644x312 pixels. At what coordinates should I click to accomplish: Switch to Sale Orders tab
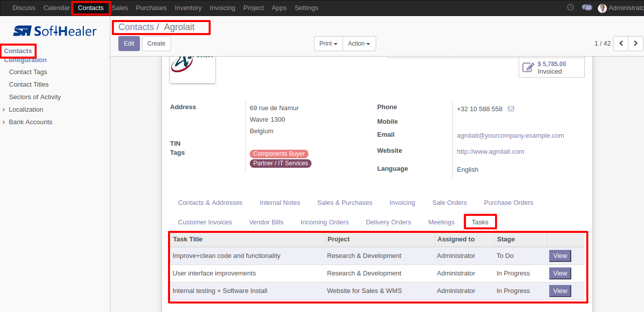pyautogui.click(x=449, y=203)
